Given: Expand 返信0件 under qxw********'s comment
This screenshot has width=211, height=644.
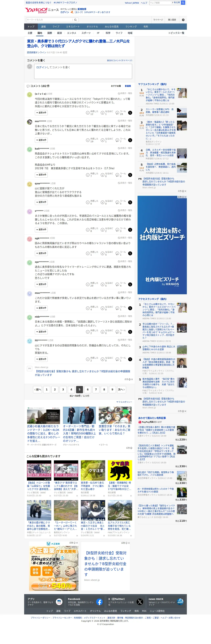Looking at the screenshot, I should (x=41, y=202).
